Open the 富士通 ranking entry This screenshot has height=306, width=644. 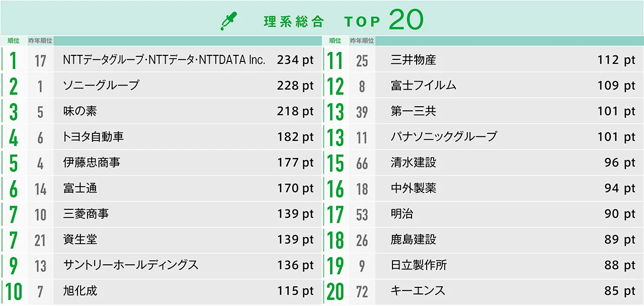point(80,188)
